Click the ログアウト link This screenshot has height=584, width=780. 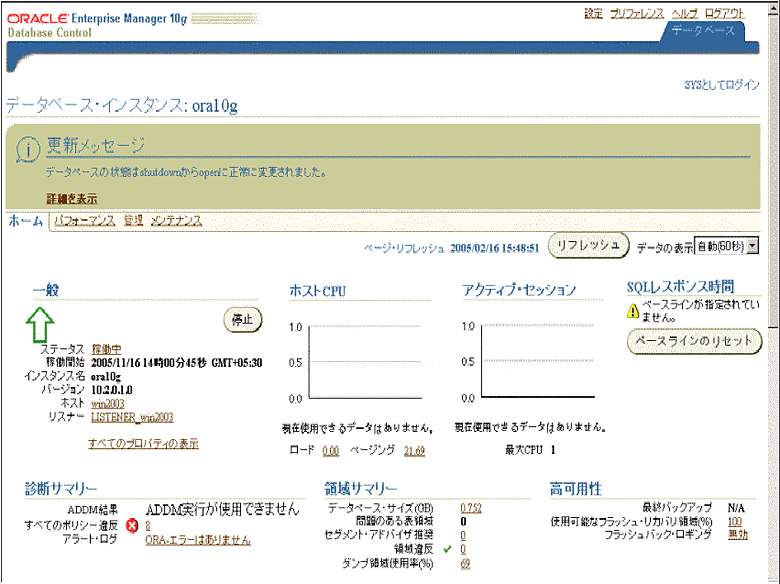[725, 12]
